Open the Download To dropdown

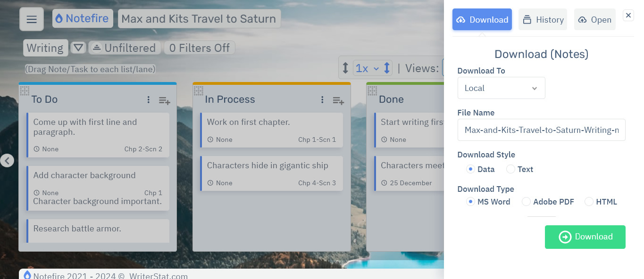click(501, 88)
